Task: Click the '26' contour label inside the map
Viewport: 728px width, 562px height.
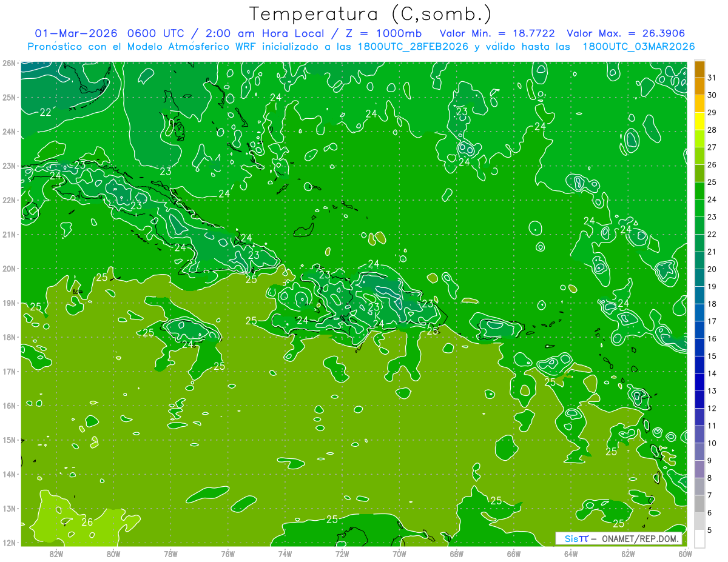Action: point(87,521)
